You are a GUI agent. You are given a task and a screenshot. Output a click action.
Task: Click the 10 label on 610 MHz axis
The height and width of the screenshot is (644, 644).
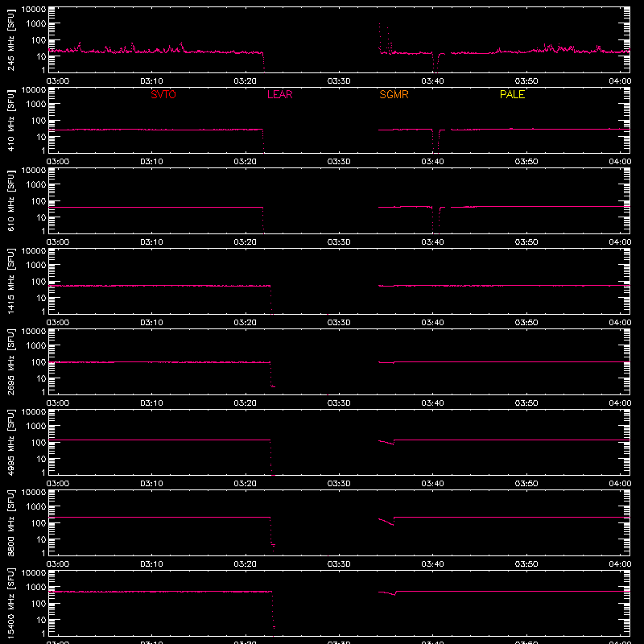tap(42, 217)
